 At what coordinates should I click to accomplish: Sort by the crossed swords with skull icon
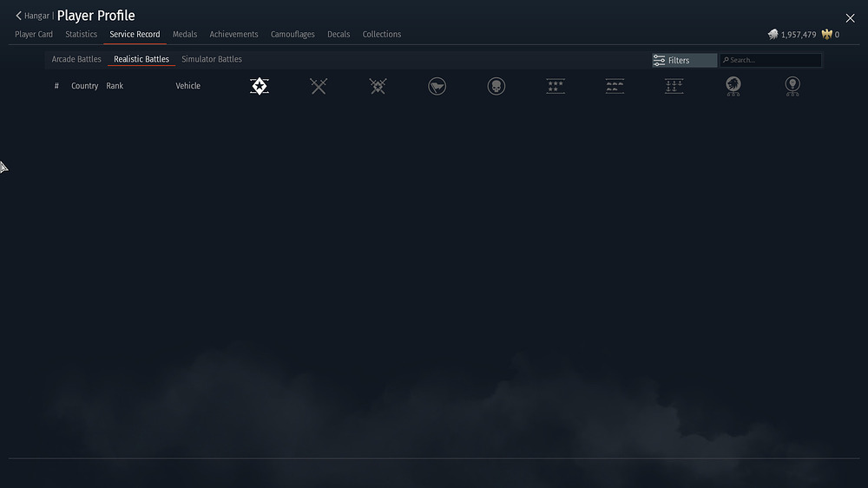378,86
